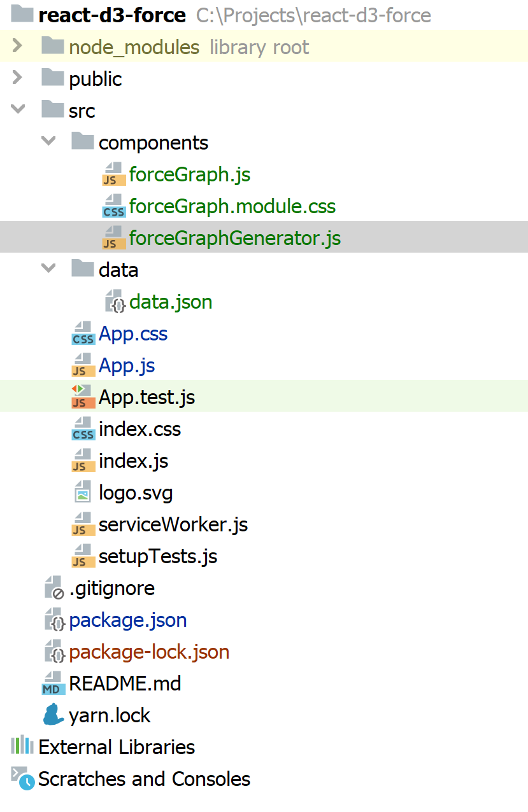The image size is (528, 812).
Task: Click the src folder icon
Action: coord(53,109)
